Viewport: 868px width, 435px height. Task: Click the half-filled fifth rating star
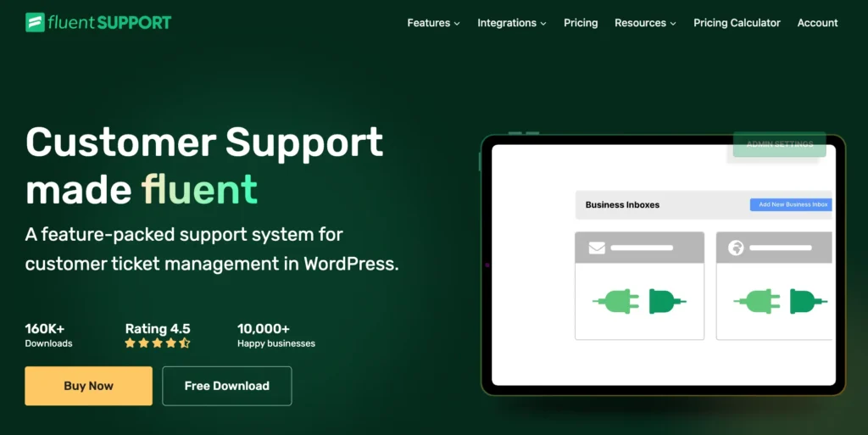(184, 343)
